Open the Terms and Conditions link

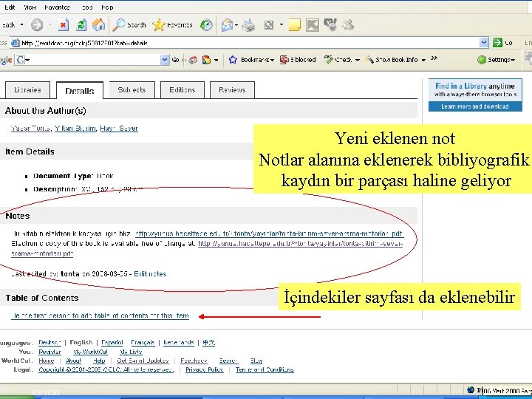click(x=265, y=369)
